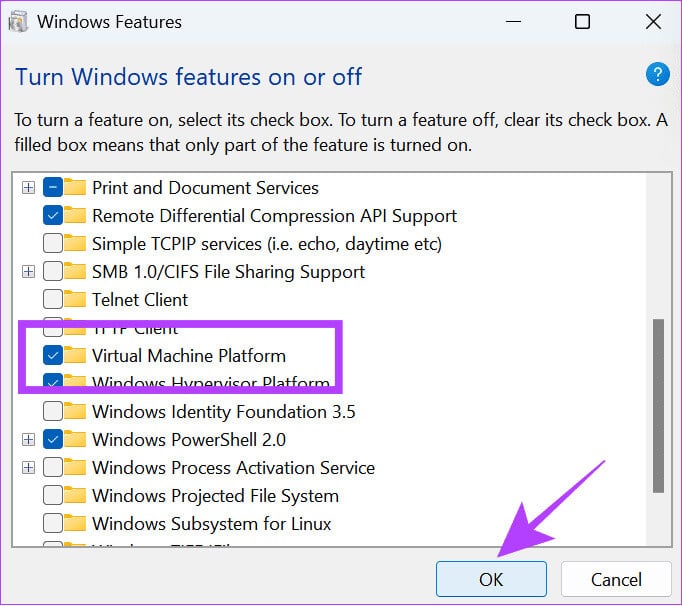682x606 pixels.
Task: Cancel the Windows Features dialog
Action: [x=616, y=579]
